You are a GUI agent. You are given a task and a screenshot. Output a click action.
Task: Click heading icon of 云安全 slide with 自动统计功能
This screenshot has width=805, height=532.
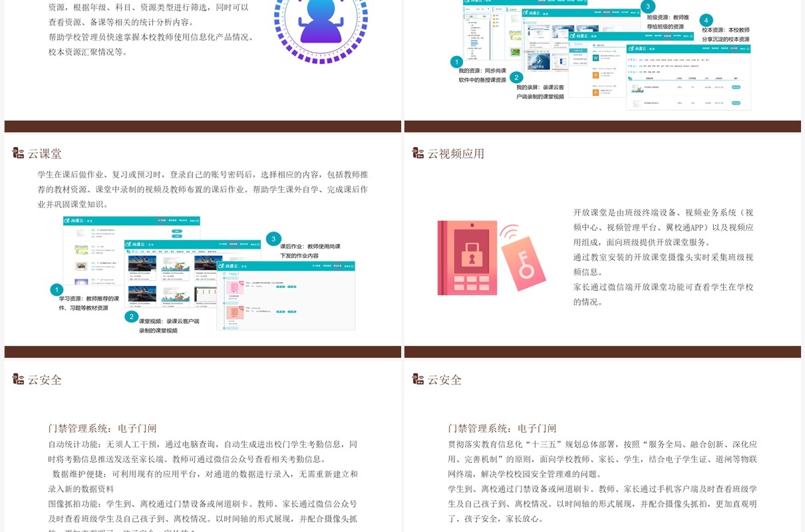(x=19, y=379)
